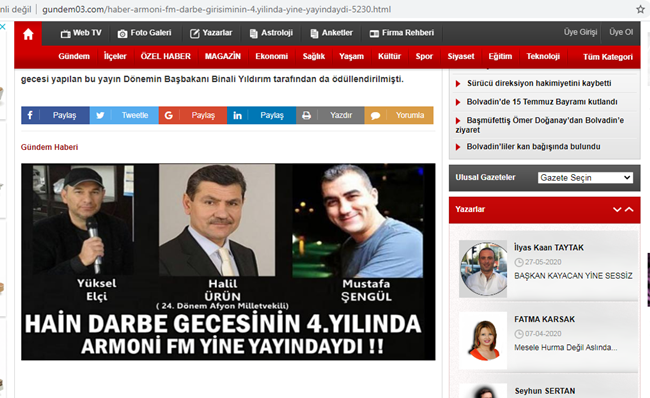The height and width of the screenshot is (398, 650).
Task: Open the İlyas Kaan TAYTAK author name
Action: pyautogui.click(x=548, y=248)
